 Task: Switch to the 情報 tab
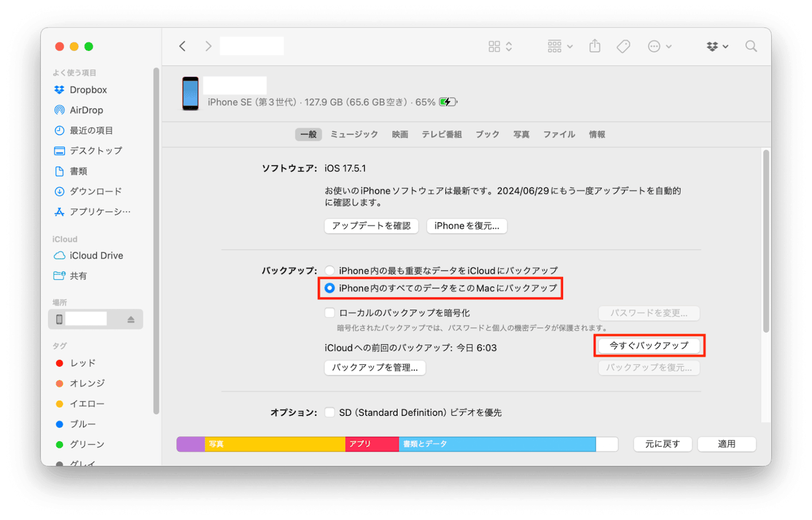597,135
